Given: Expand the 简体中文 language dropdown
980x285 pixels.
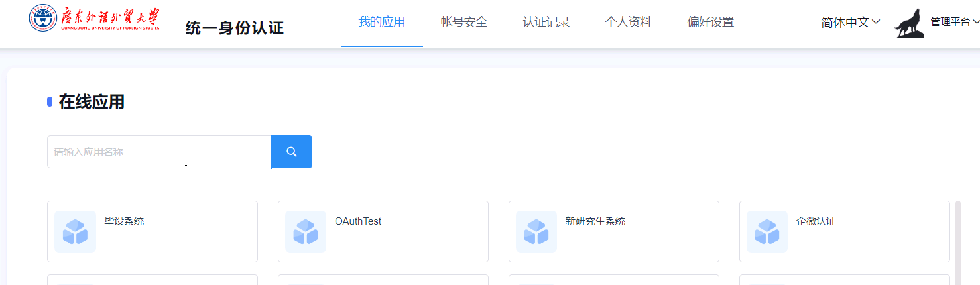Looking at the screenshot, I should coord(850,22).
